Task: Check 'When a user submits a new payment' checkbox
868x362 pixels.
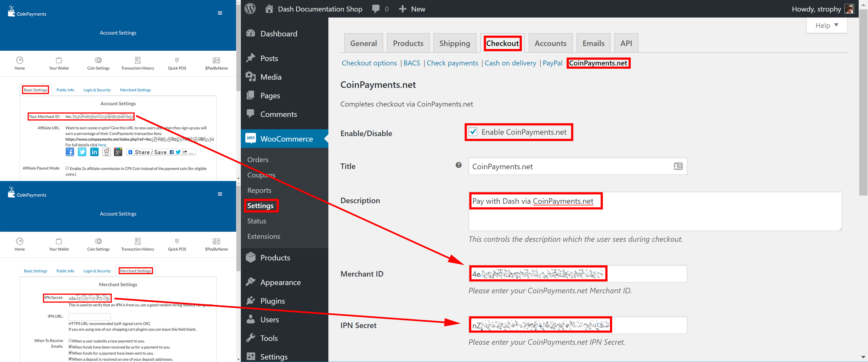Action: click(70, 341)
